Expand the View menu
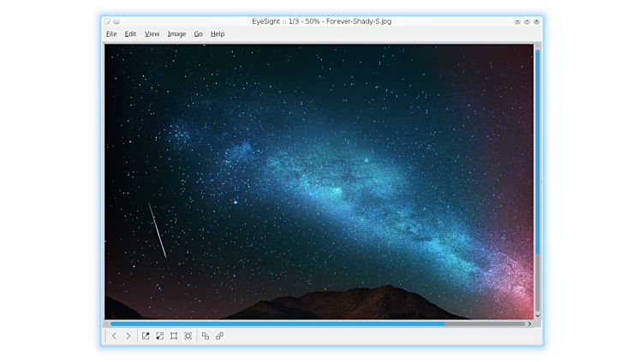Screen dimensions: 644x362 tap(152, 34)
